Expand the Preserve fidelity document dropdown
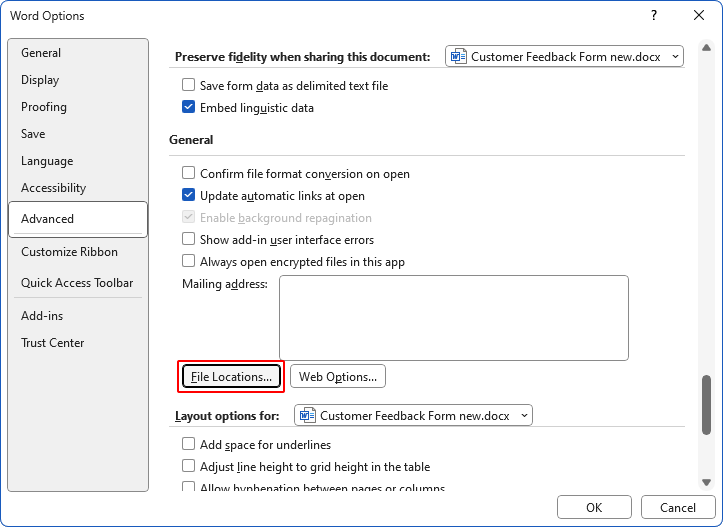Screen dimensions: 723x527 (676, 57)
